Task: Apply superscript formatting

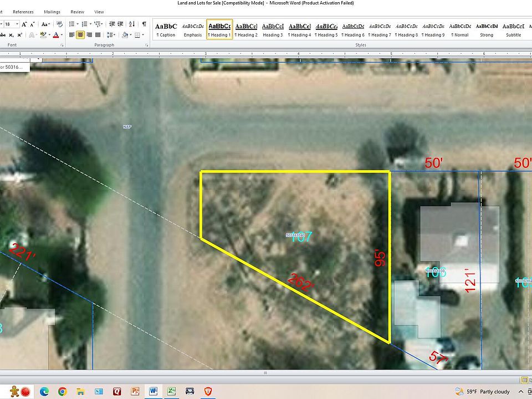Action: [x=19, y=35]
